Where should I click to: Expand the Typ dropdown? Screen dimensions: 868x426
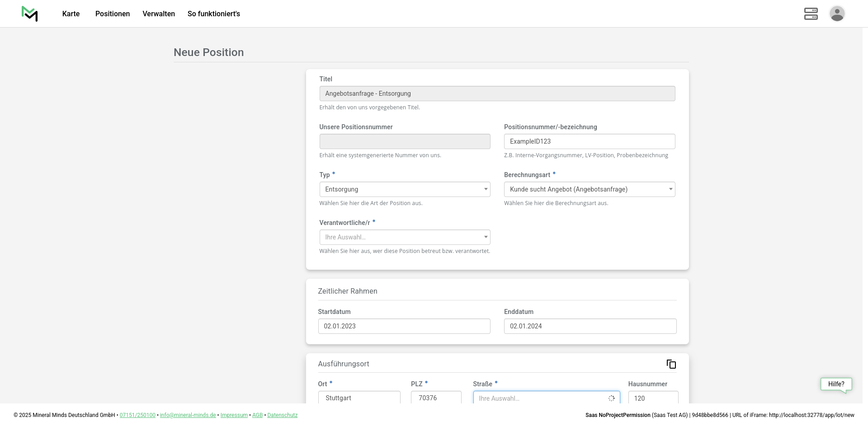point(404,189)
